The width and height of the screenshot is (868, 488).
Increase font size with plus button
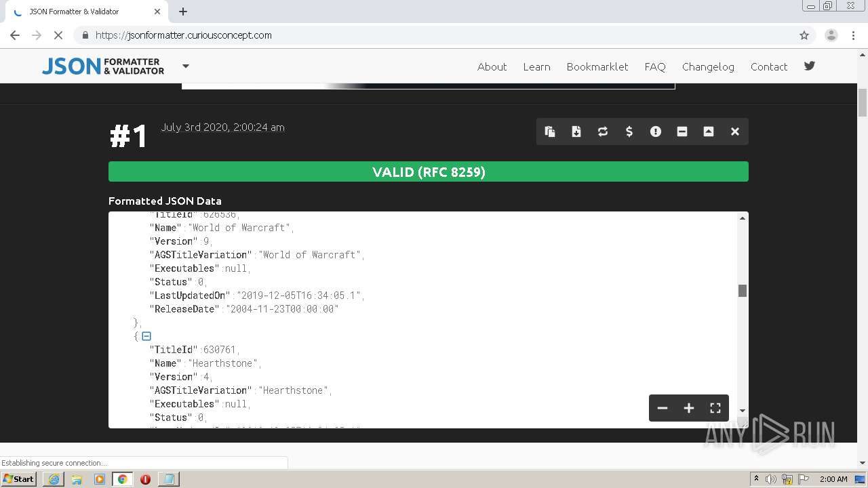[689, 408]
